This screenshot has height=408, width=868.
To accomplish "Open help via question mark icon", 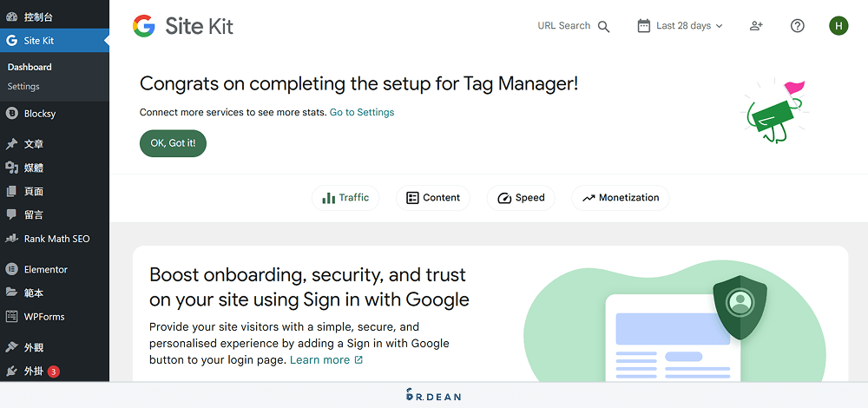I will pyautogui.click(x=797, y=25).
